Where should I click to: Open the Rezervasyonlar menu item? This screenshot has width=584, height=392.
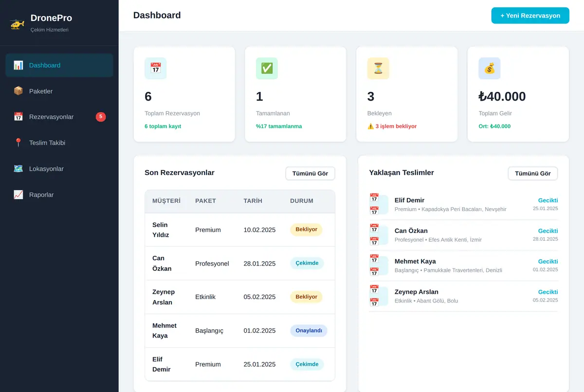point(59,117)
